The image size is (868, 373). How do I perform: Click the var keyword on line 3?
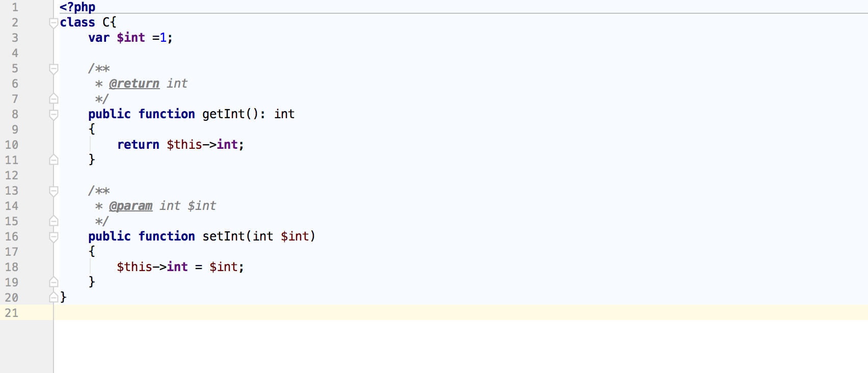click(99, 38)
